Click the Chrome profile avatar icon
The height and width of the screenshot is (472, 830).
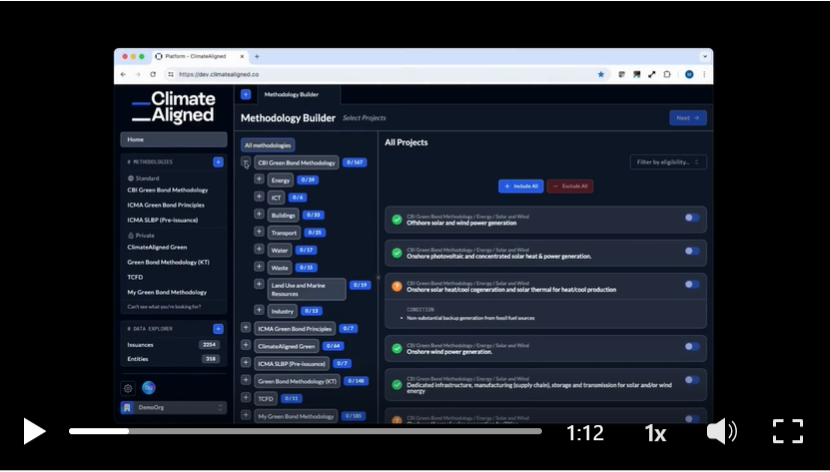(x=689, y=75)
